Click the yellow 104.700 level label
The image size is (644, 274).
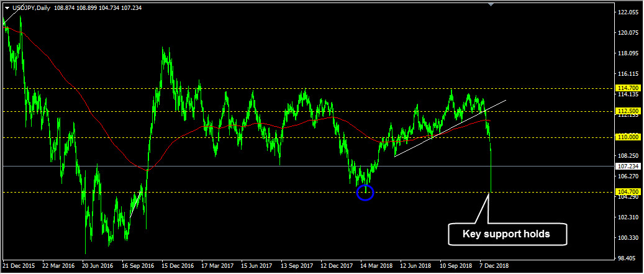628,192
